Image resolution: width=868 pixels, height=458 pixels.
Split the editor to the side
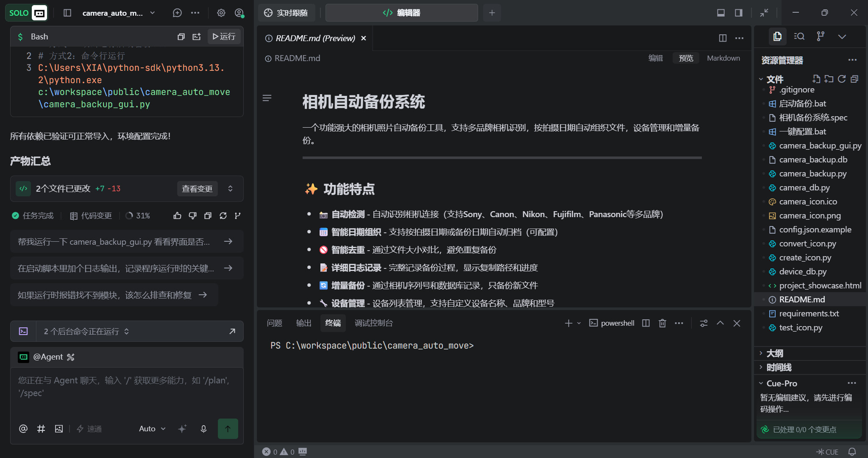[x=723, y=38]
